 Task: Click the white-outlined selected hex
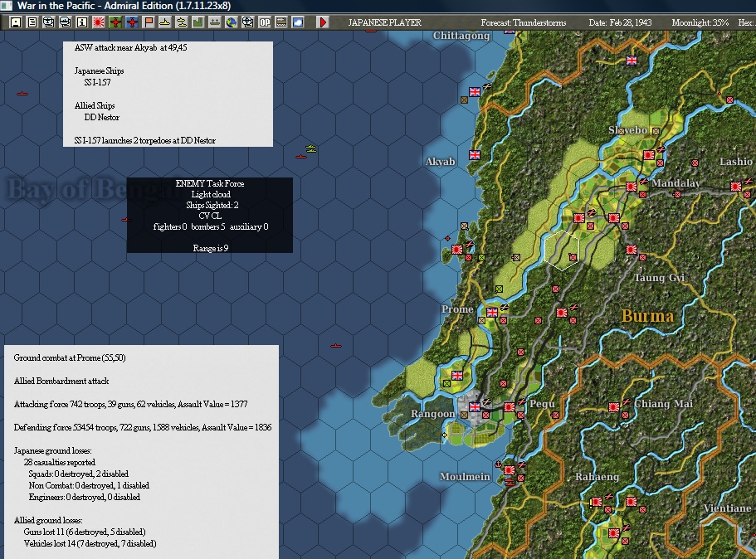pyautogui.click(x=562, y=250)
